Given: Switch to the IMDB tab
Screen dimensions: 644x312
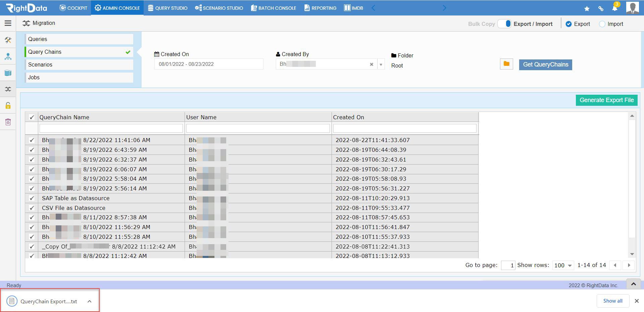Looking at the screenshot, I should pyautogui.click(x=353, y=8).
